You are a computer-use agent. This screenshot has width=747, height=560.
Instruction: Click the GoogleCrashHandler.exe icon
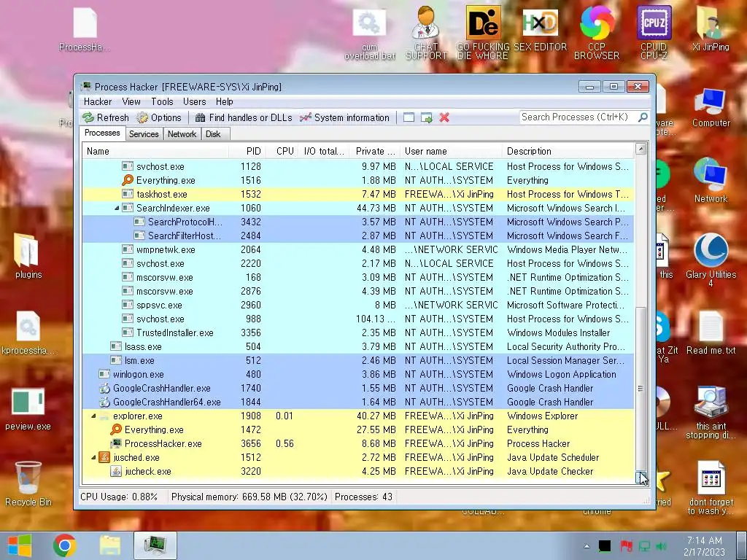(104, 388)
